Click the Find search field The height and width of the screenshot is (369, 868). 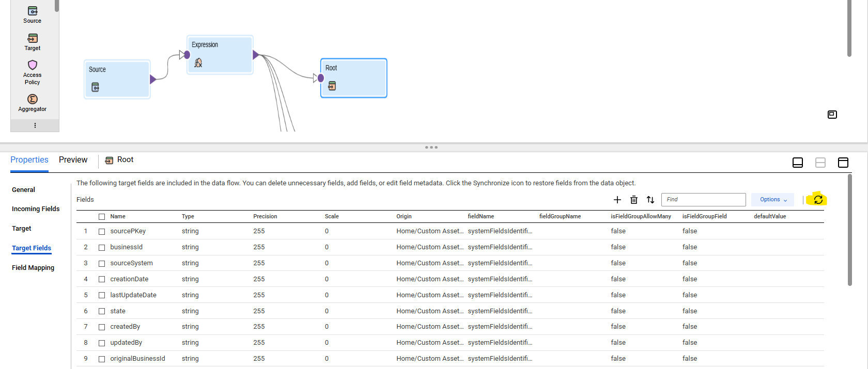point(703,200)
